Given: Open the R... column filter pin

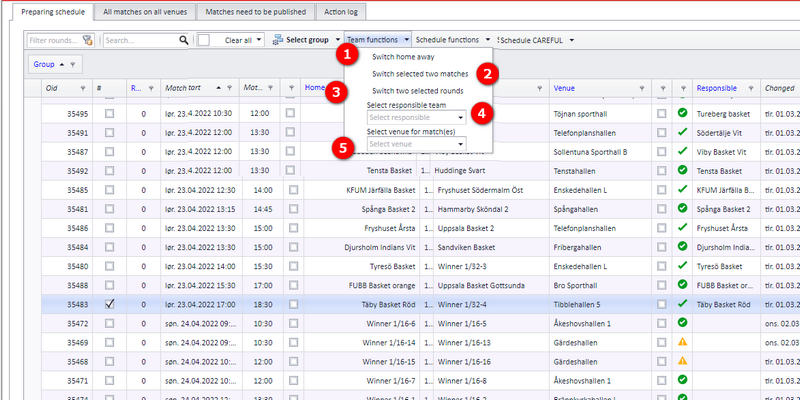Looking at the screenshot, I should tap(151, 88).
